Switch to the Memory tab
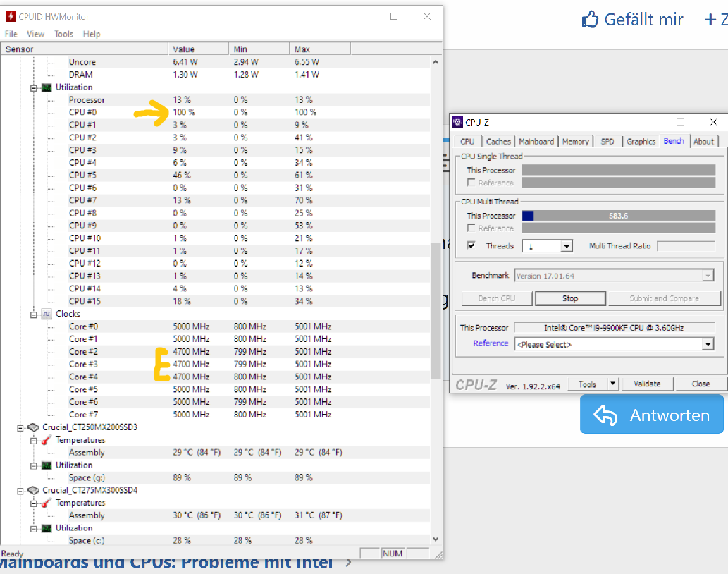 tap(575, 141)
